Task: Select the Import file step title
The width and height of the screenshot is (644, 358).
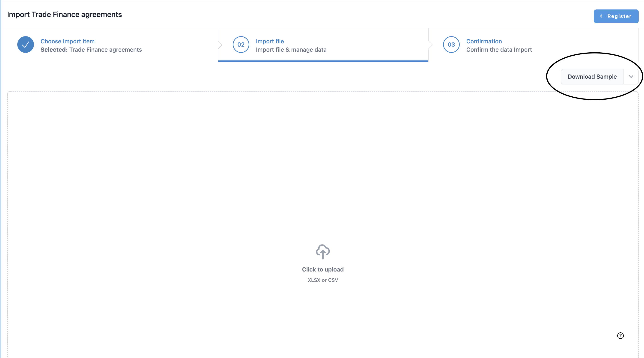Action: click(270, 41)
